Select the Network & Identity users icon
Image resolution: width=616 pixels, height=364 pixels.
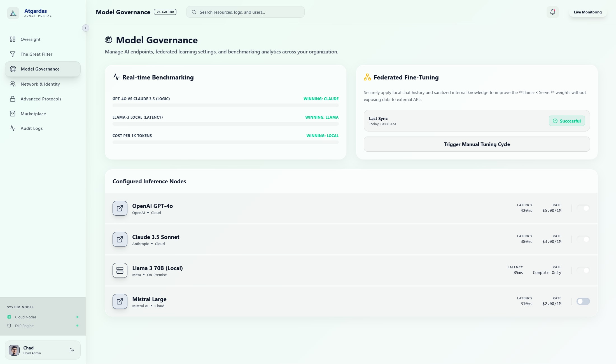tap(13, 84)
